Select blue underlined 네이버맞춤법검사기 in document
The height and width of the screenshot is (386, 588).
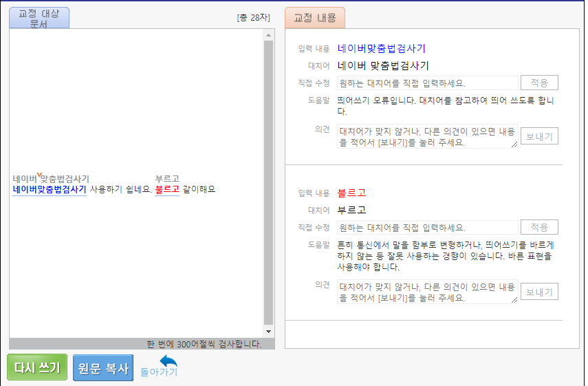50,189
